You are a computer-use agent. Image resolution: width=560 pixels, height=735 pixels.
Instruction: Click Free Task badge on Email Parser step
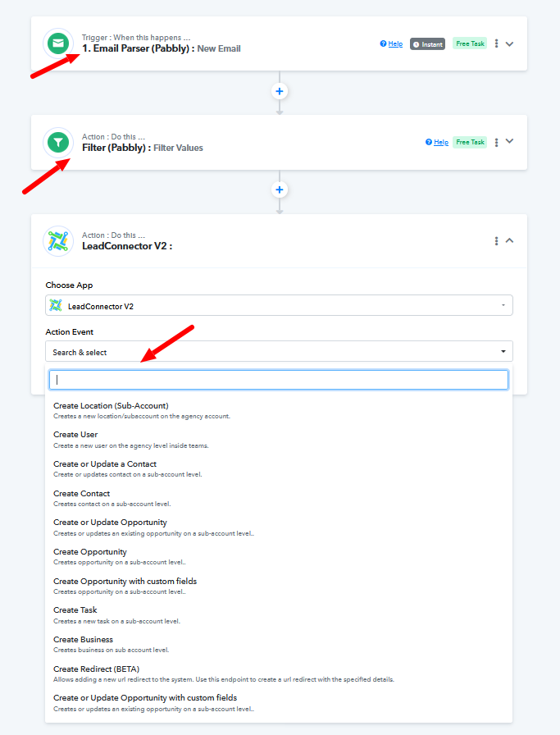coord(470,43)
